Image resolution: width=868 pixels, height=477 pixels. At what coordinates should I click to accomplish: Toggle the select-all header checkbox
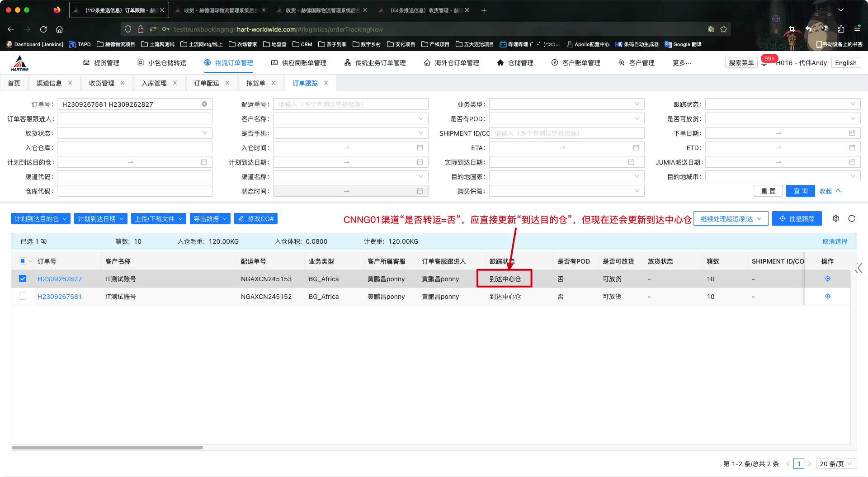pyautogui.click(x=23, y=261)
